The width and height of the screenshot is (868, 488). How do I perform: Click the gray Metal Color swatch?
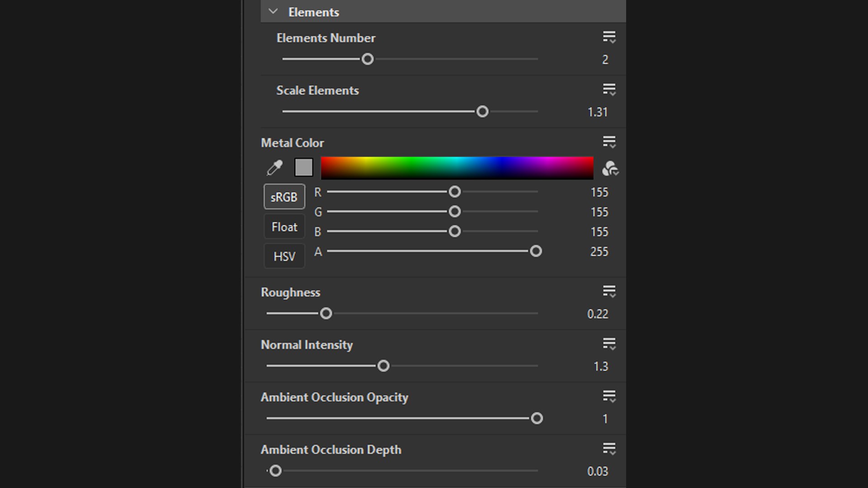(x=303, y=167)
